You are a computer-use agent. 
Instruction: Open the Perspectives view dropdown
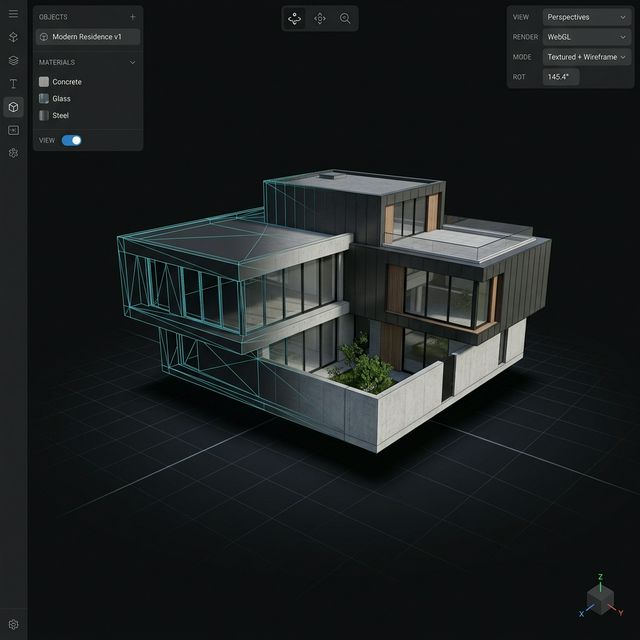587,17
